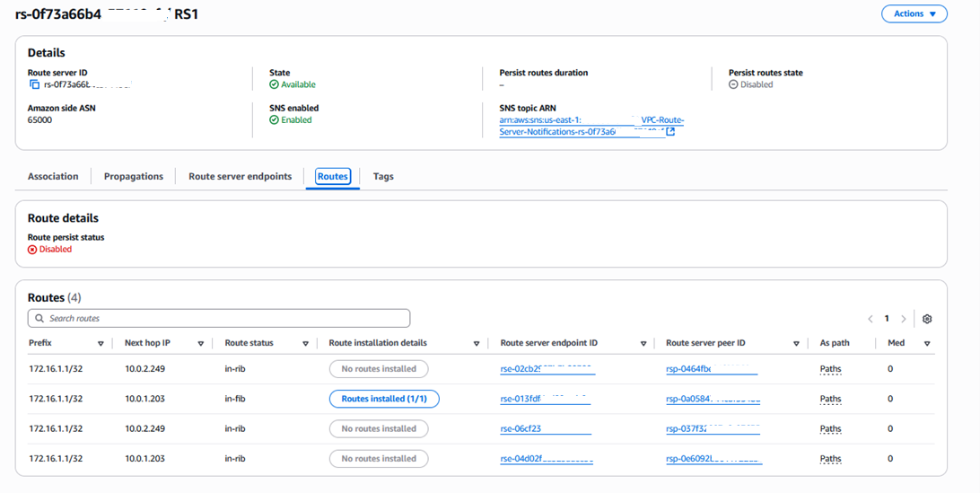This screenshot has width=980, height=493.
Task: Show Paths for rsp-0464fb row
Action: 831,369
